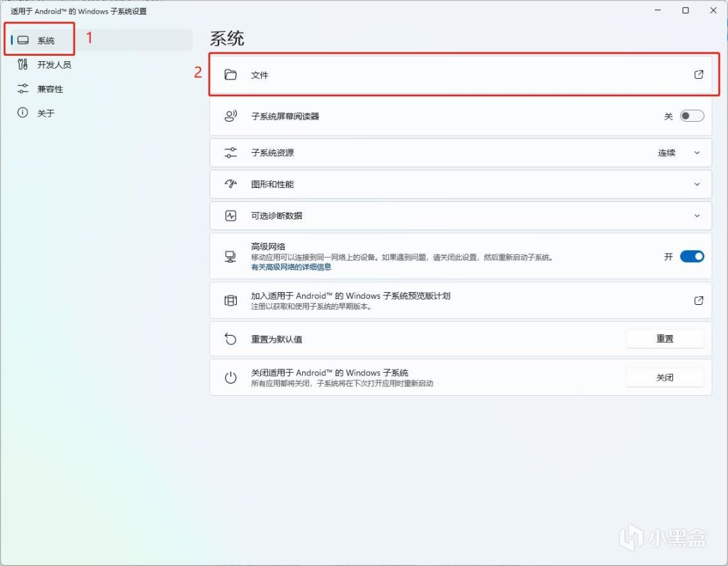This screenshot has height=566, width=728.
Task: Click the screen reader icon for 子系统屏幕阅读器
Action: click(x=231, y=116)
